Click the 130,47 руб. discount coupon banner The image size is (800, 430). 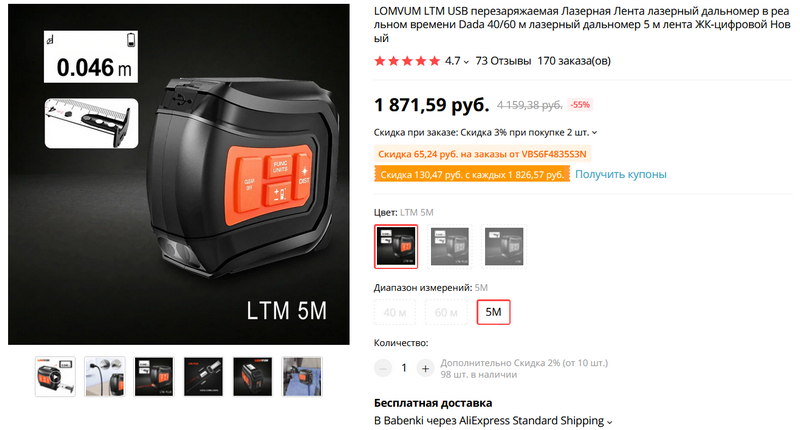point(472,174)
